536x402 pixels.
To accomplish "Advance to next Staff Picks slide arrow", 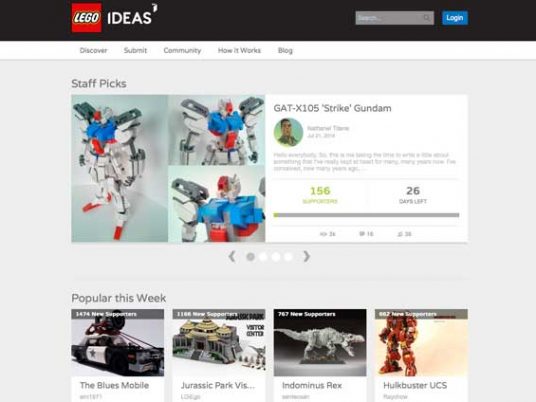I will click(307, 256).
